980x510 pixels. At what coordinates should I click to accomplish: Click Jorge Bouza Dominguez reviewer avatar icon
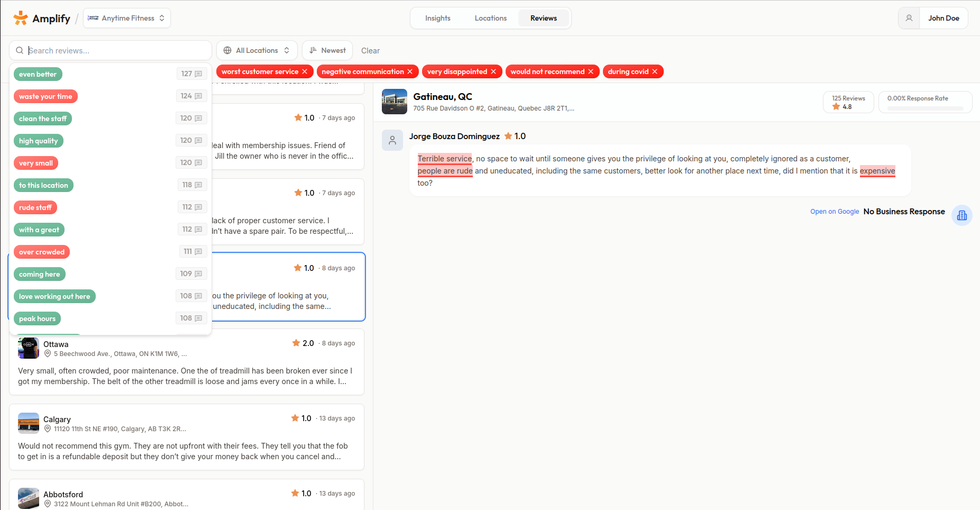click(x=392, y=140)
